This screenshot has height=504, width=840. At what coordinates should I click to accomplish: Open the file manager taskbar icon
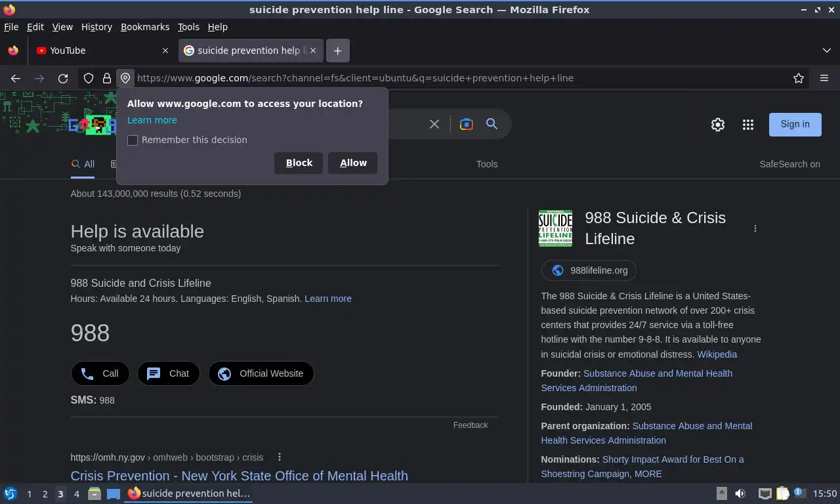point(94,493)
